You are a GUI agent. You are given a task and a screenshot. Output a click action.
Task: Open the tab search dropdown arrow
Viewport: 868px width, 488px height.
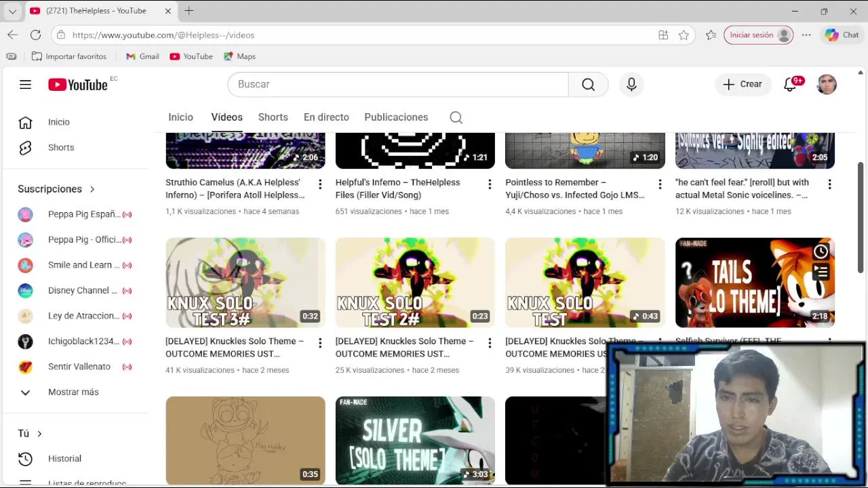[x=12, y=11]
